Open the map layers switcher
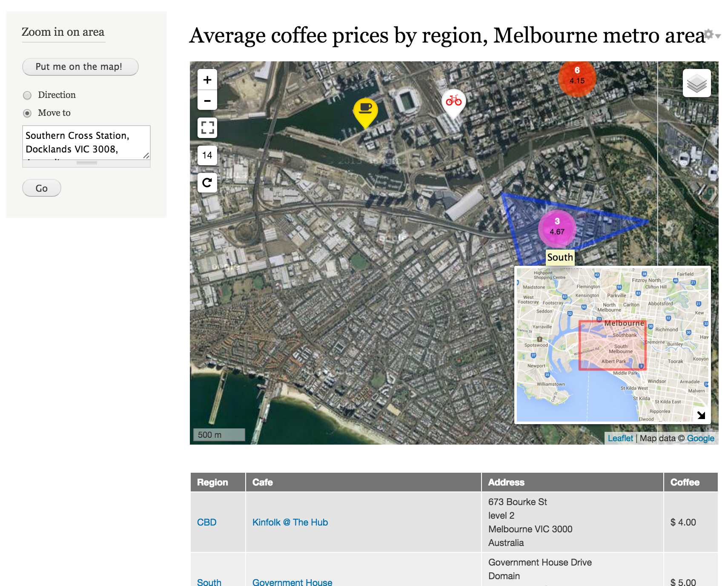The height and width of the screenshot is (586, 728). tap(696, 83)
